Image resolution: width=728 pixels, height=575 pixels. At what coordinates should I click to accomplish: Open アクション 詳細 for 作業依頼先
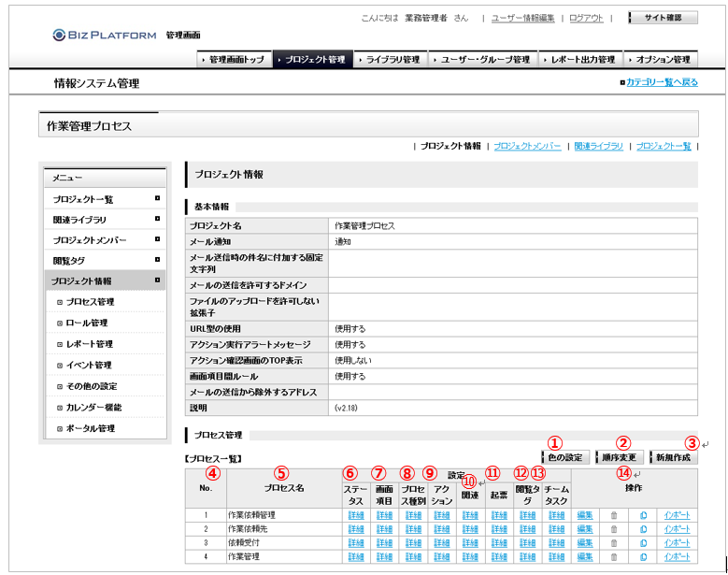441,529
